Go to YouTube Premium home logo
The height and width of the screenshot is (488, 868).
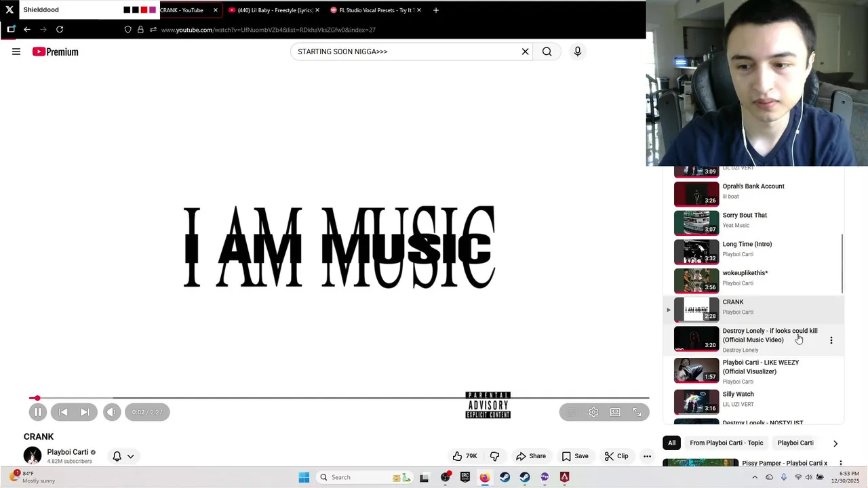(x=56, y=52)
